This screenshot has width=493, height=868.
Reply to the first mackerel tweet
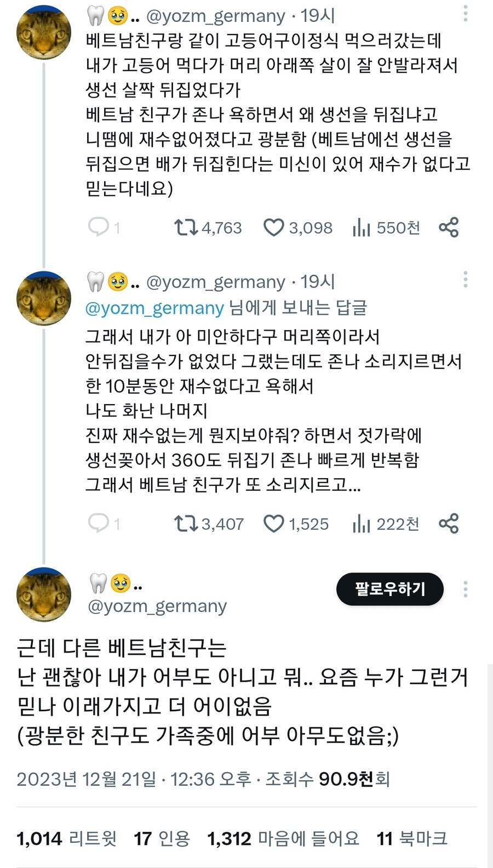pyautogui.click(x=99, y=227)
